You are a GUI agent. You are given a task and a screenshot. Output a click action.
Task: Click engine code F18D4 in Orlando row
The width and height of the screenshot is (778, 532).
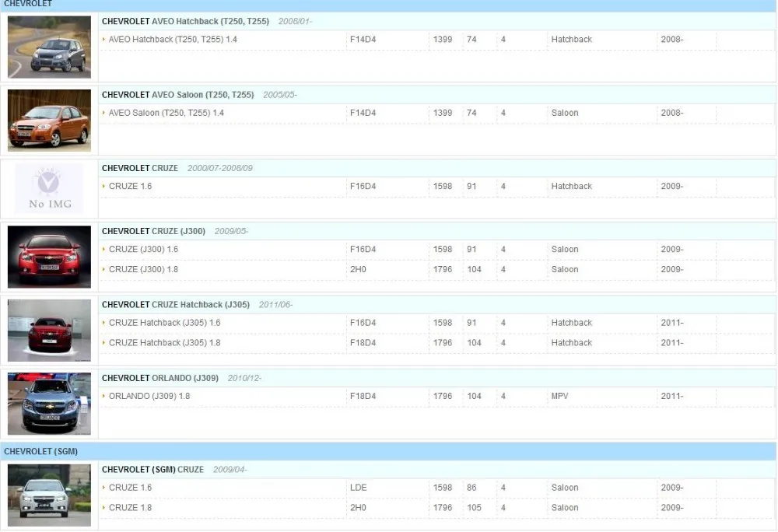363,396
